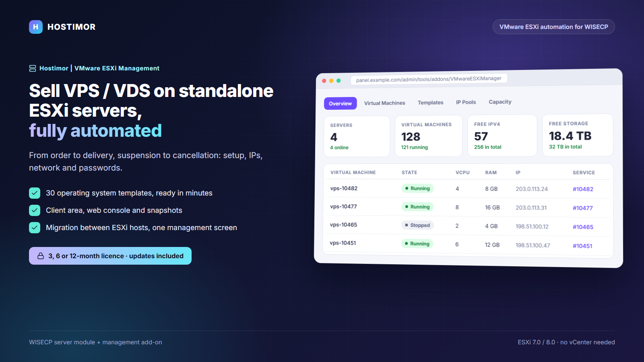Switch to the Virtual Machines tab
This screenshot has width=644, height=362.
384,103
